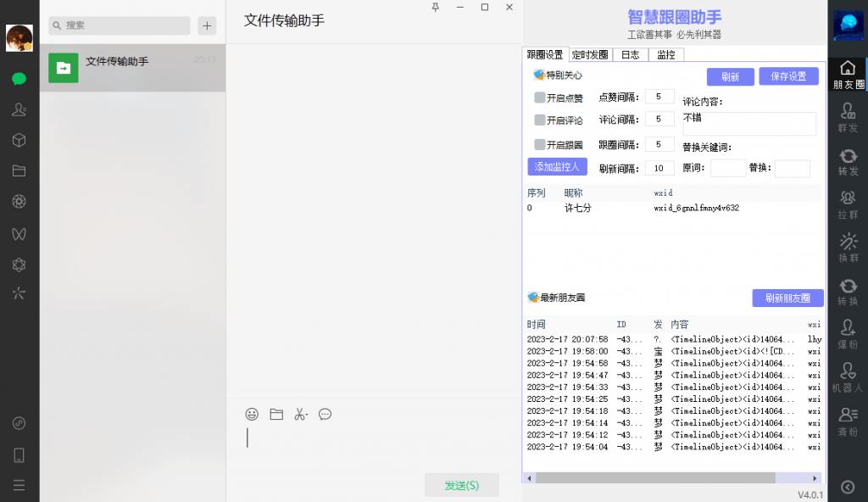
Task: Click the 发送(S) send button
Action: click(462, 485)
